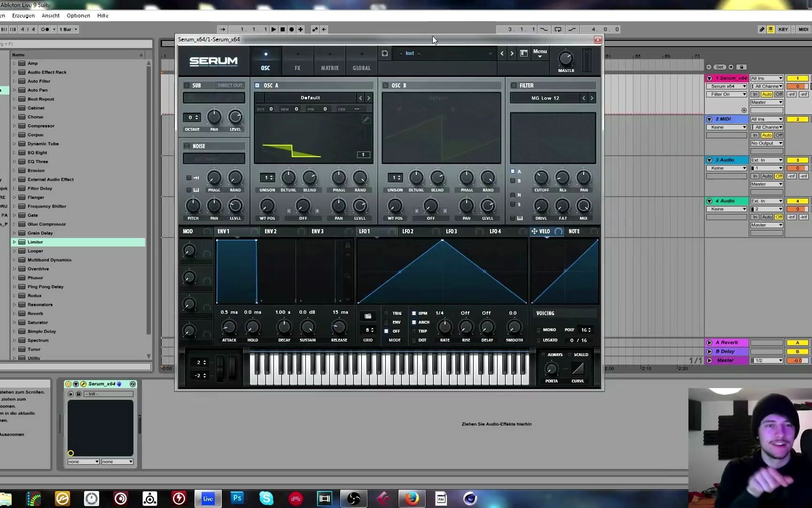Toggle the MIDI mapping mode button
The image size is (812, 508).
(804, 29)
